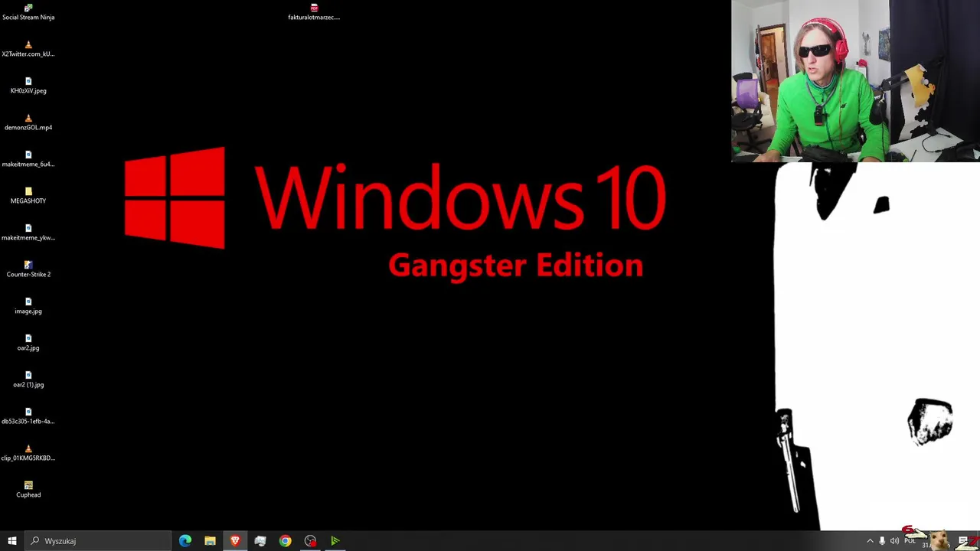
Task: Select the db53c305-1efb file icon
Action: [x=28, y=416]
